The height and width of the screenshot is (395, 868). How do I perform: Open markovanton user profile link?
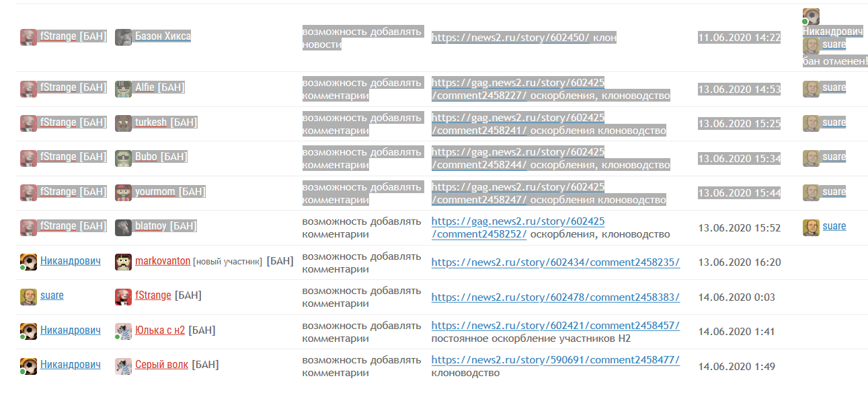pos(163,261)
